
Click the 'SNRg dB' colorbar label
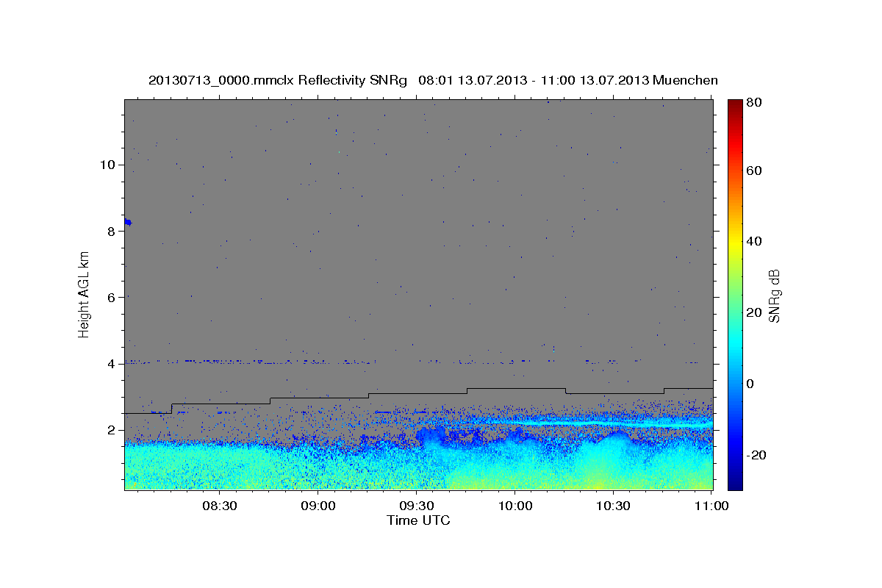click(775, 295)
